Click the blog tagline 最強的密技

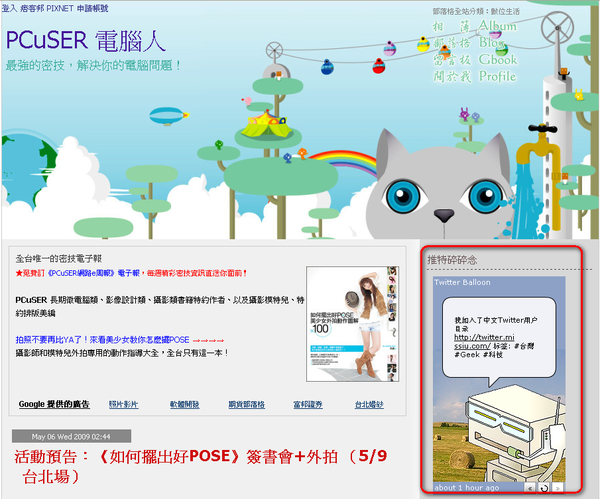pos(93,65)
